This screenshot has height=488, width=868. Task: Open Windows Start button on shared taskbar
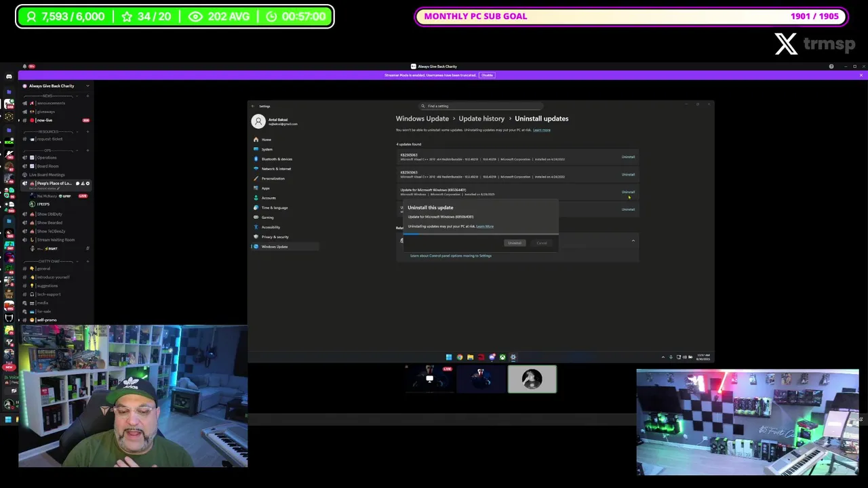448,357
